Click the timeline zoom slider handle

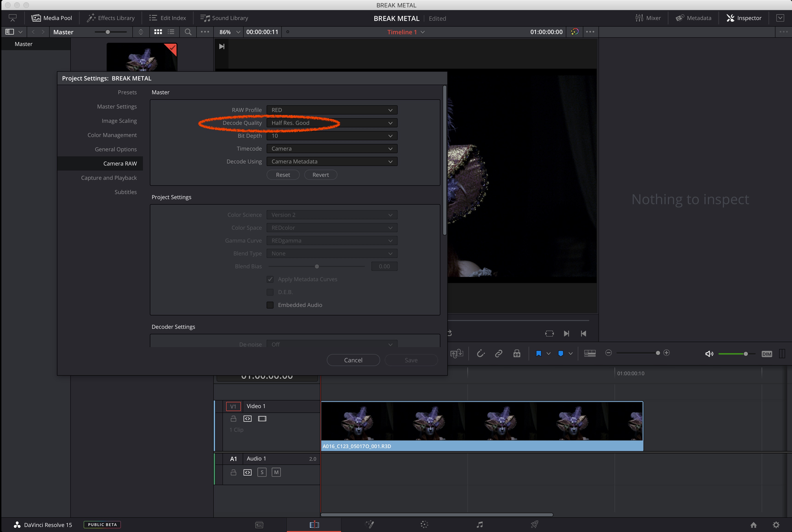(658, 353)
